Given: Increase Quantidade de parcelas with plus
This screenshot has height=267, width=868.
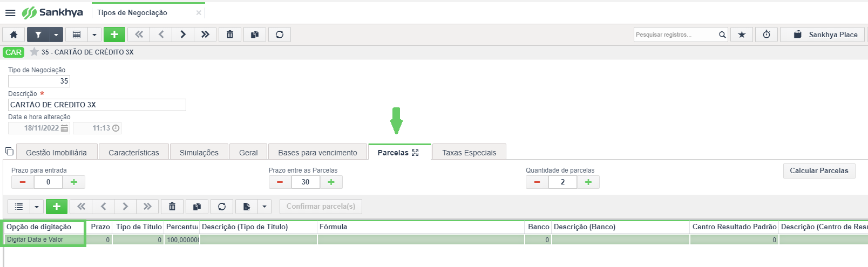Looking at the screenshot, I should (x=588, y=182).
